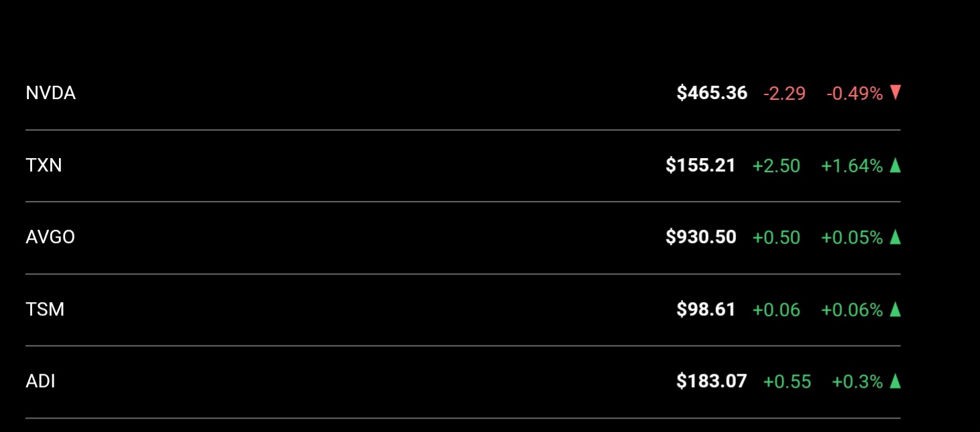Select TXN percent change +1.64%
The image size is (980, 432).
(x=852, y=166)
